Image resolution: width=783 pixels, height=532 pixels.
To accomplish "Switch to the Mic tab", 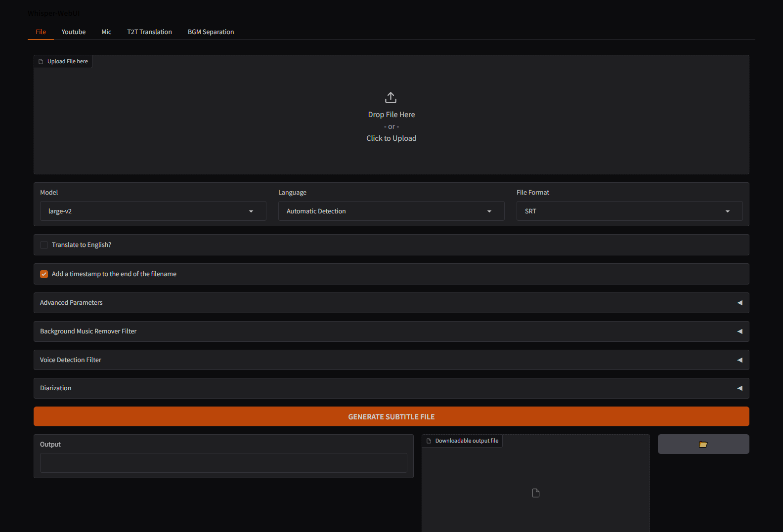I will point(106,32).
